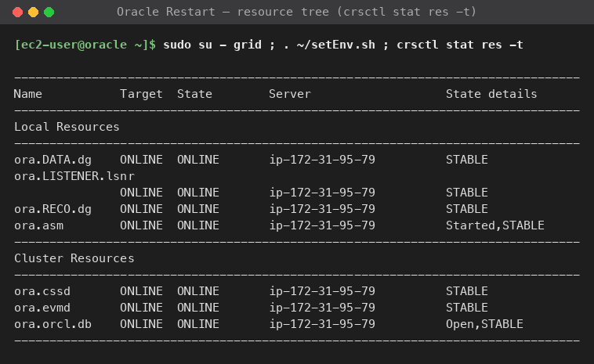
Task: Click the Target ONLINE value for ora.DATA.dg
Action: click(141, 160)
